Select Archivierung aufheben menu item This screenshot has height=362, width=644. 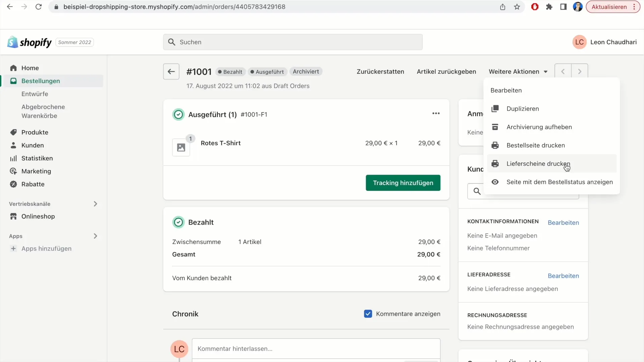click(x=539, y=127)
